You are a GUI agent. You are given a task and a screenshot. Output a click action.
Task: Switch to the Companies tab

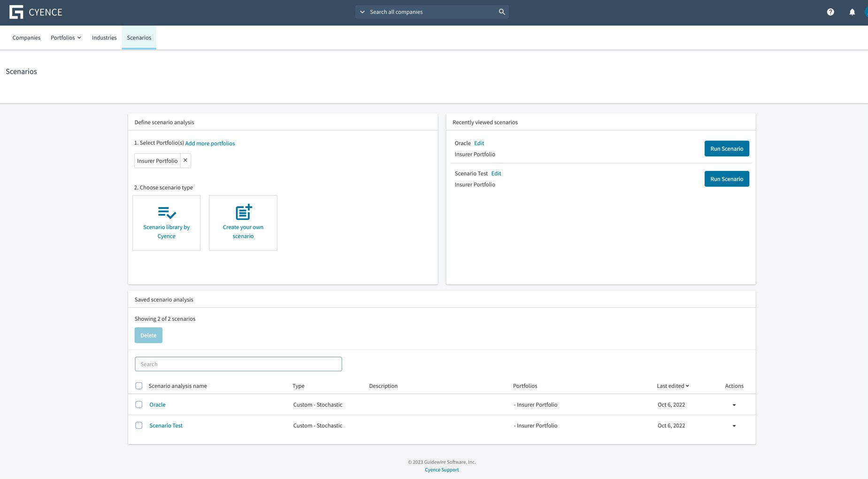click(x=26, y=38)
